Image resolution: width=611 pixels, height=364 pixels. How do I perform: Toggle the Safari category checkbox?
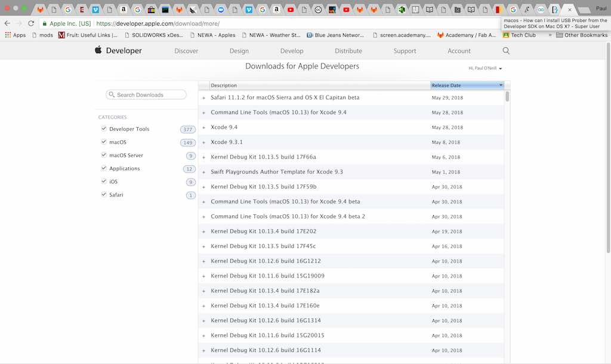point(104,195)
